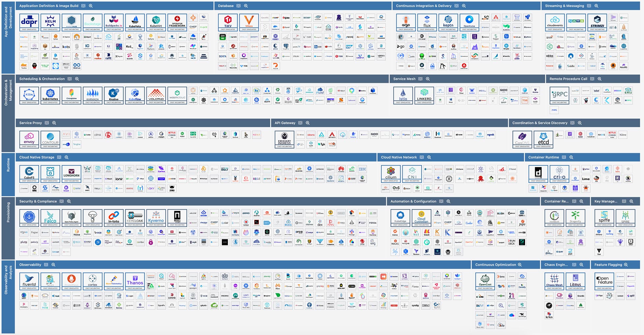Viewport: 644px width, 335px height.
Task: Click magnifier icon beside Observability header
Action: pos(53,265)
